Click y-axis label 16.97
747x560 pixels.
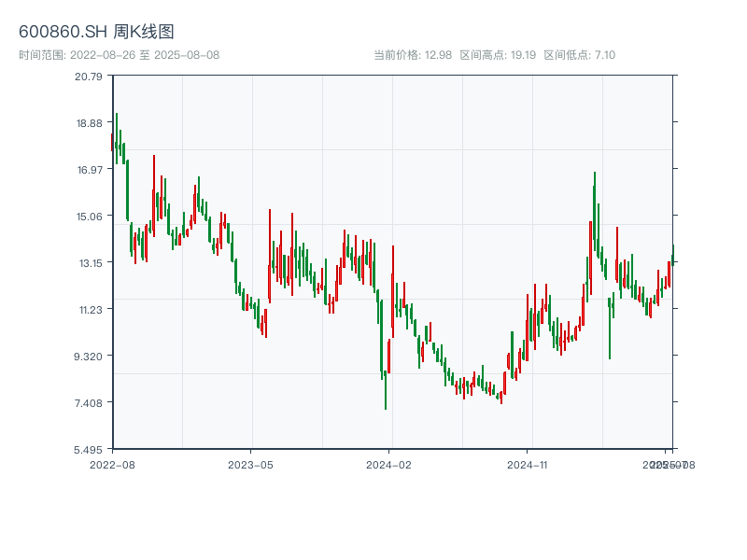tap(90, 170)
